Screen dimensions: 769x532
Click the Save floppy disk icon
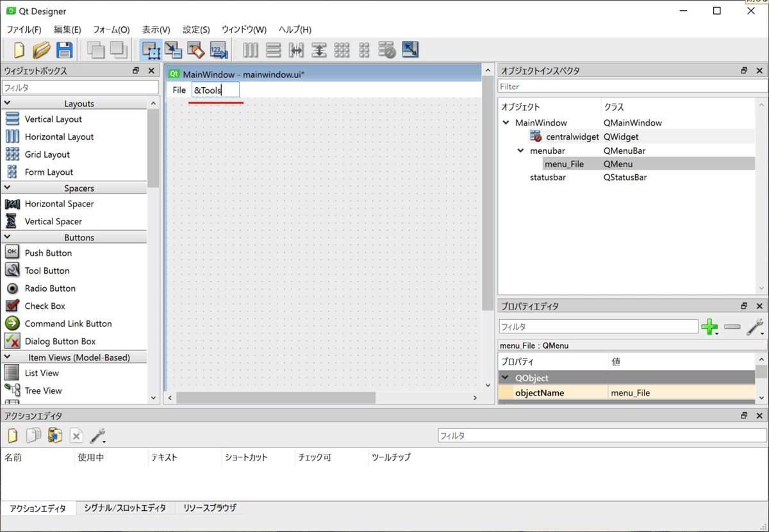[64, 50]
